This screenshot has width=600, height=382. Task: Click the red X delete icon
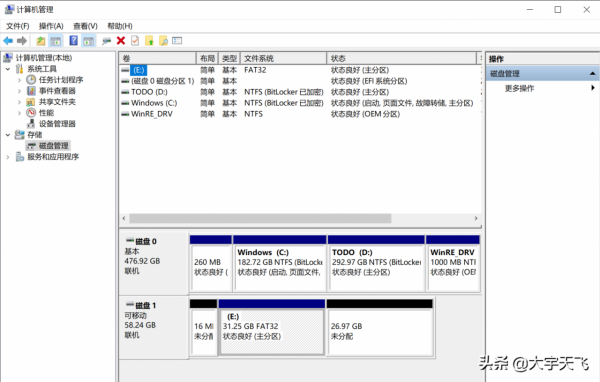point(121,41)
